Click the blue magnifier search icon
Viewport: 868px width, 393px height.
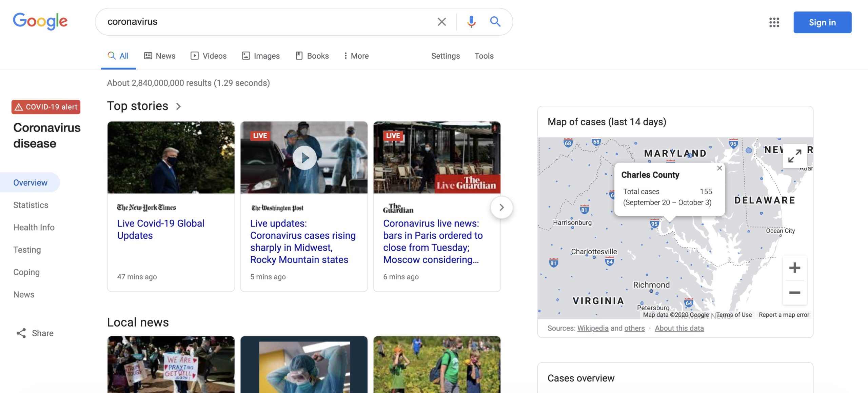click(495, 22)
